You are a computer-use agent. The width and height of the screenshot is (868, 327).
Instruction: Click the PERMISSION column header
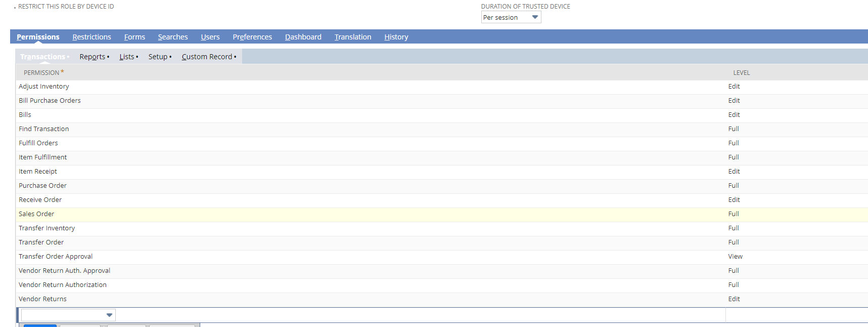[43, 72]
